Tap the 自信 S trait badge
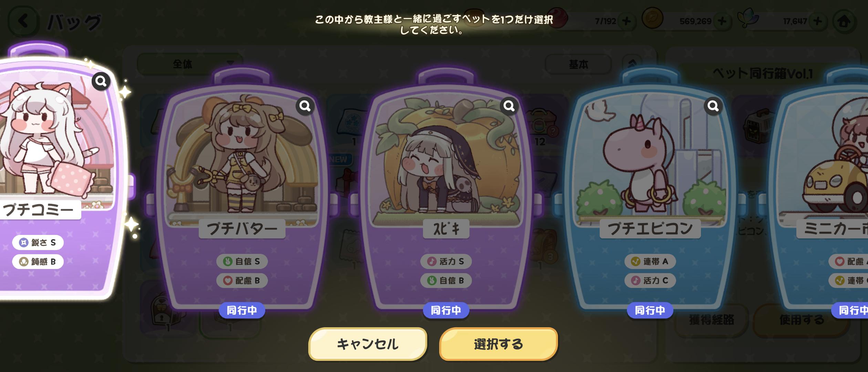 [x=242, y=261]
